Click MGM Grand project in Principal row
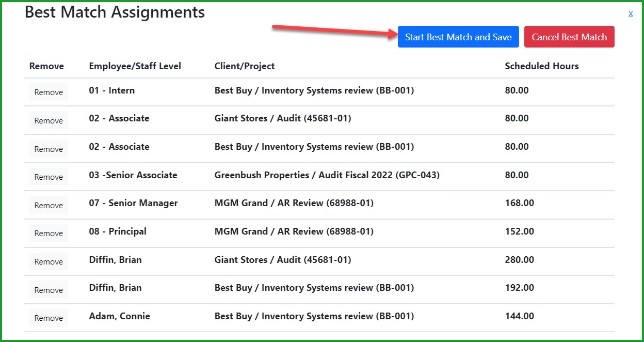The image size is (644, 342). click(294, 231)
